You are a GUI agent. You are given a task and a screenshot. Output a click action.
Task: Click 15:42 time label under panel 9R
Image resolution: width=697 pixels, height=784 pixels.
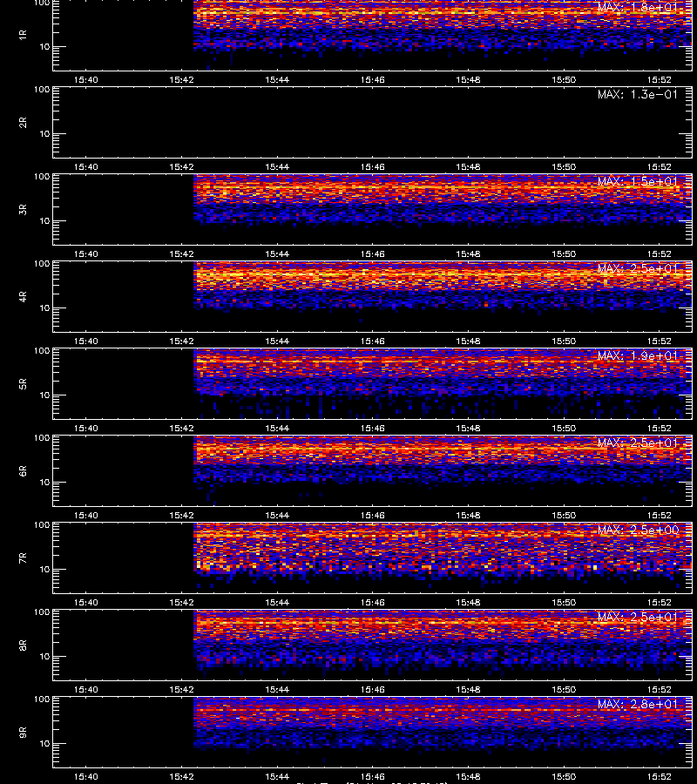(181, 776)
